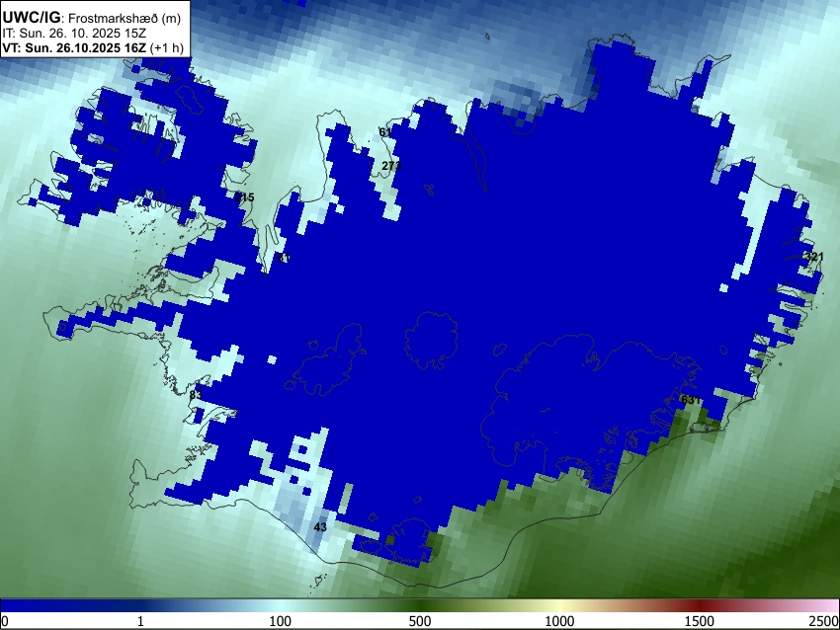Click the color scale label '1'
The image size is (840, 630).
coord(140,621)
